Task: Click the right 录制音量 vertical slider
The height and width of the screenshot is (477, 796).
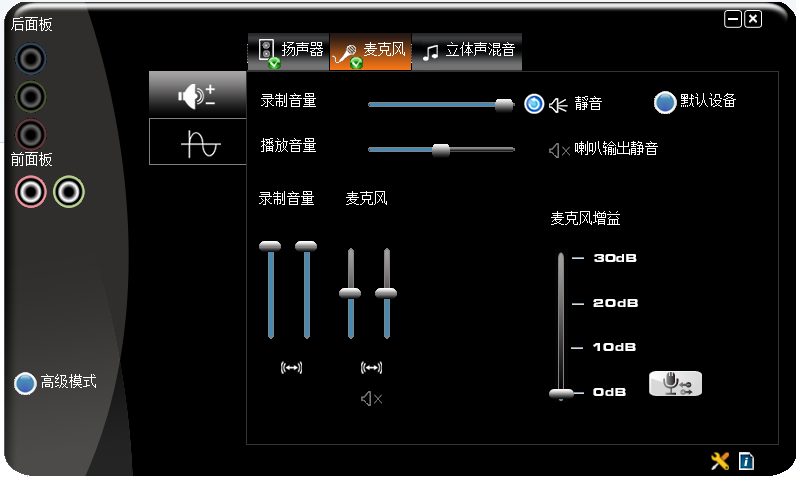Action: tap(306, 290)
